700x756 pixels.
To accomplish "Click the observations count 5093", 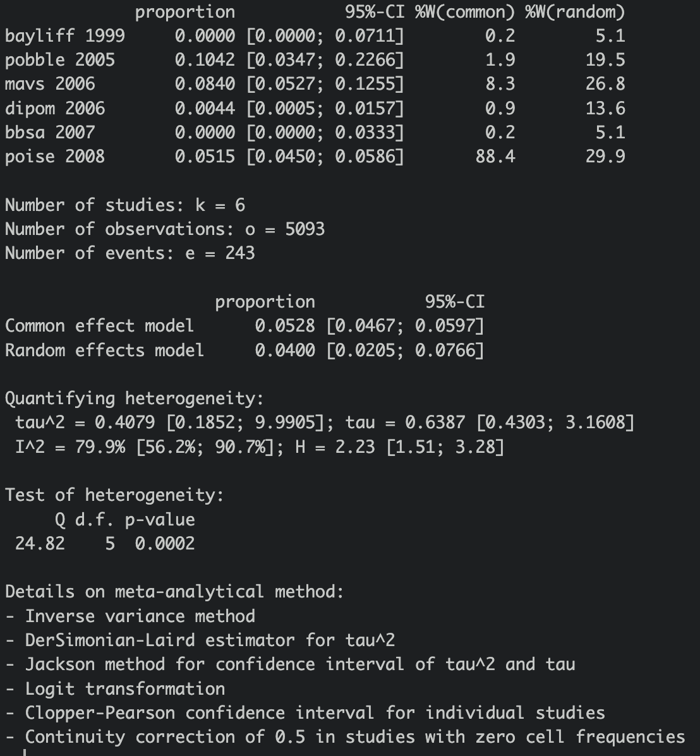I will 305,229.
